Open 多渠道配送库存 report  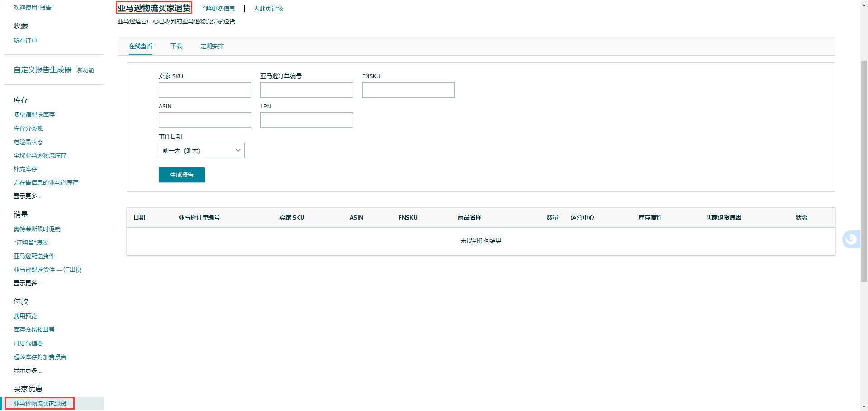(34, 115)
